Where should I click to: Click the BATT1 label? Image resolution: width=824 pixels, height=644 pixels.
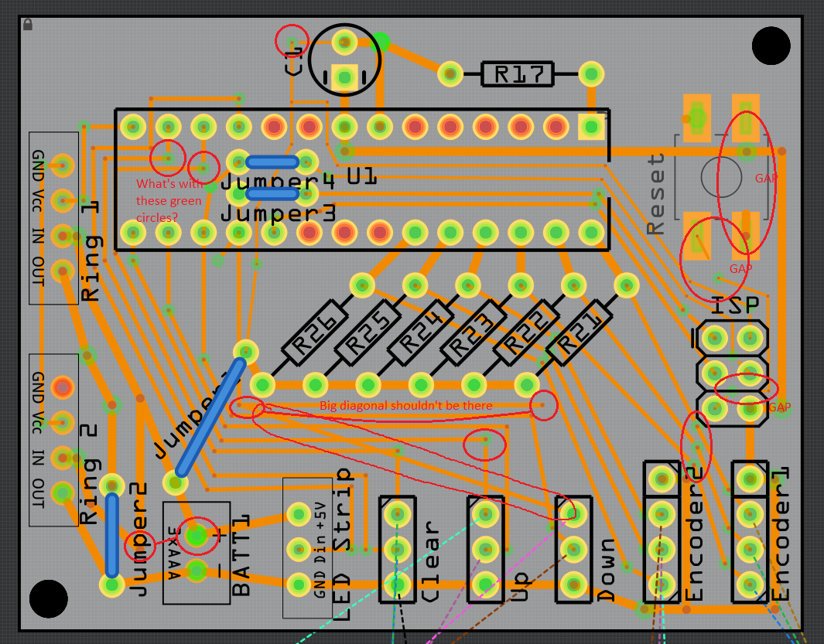click(241, 556)
